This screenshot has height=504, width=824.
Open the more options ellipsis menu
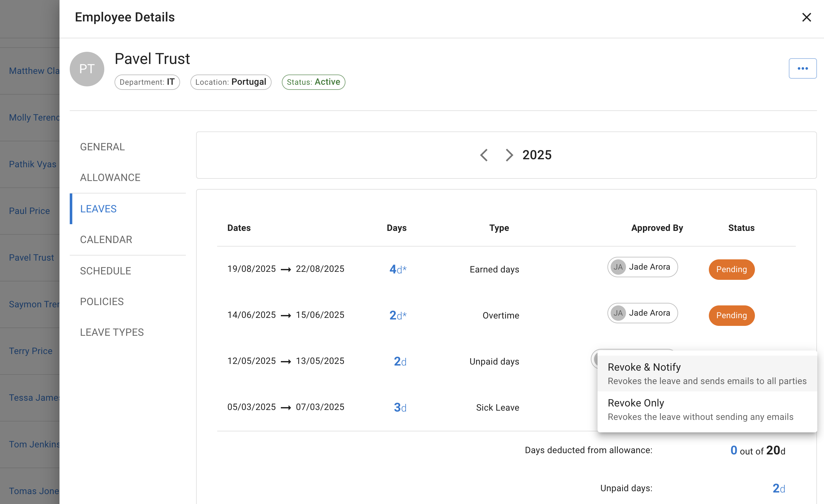803,68
